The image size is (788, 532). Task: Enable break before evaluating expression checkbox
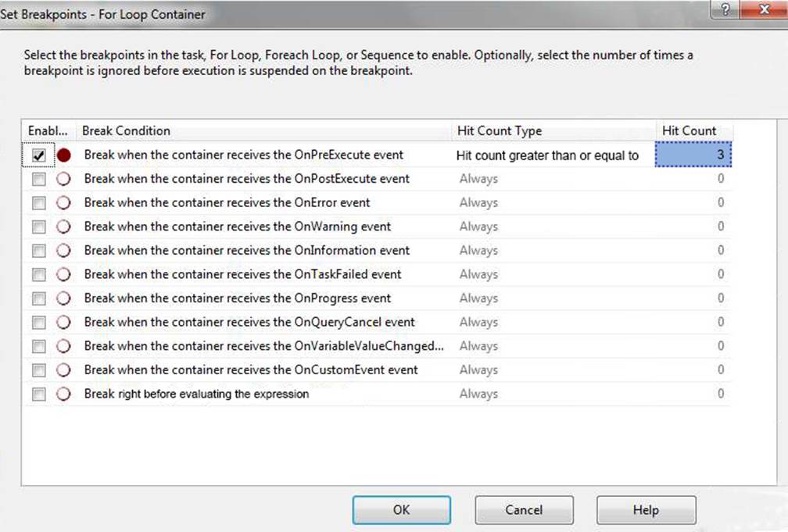tap(39, 395)
